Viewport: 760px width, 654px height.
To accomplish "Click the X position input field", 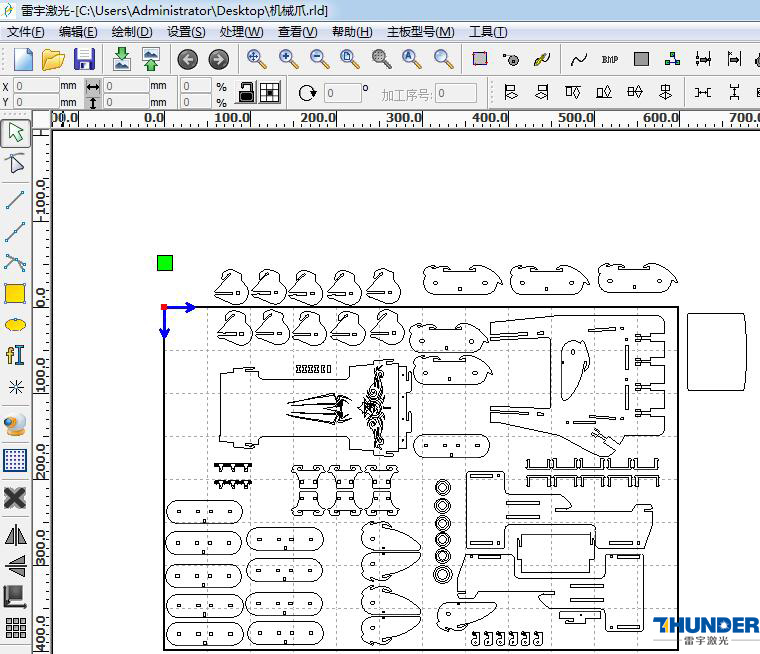I will click(x=36, y=86).
